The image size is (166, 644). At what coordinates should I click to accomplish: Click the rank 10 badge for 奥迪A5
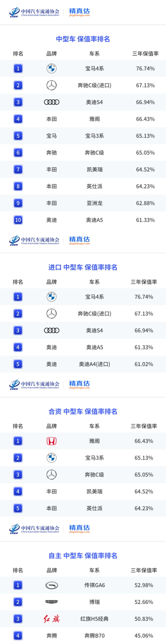point(18,220)
